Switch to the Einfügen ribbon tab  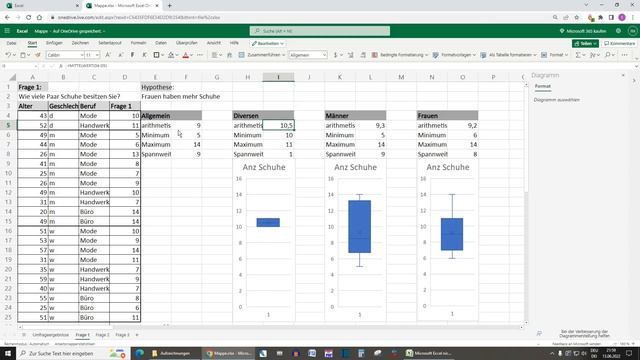coord(54,43)
